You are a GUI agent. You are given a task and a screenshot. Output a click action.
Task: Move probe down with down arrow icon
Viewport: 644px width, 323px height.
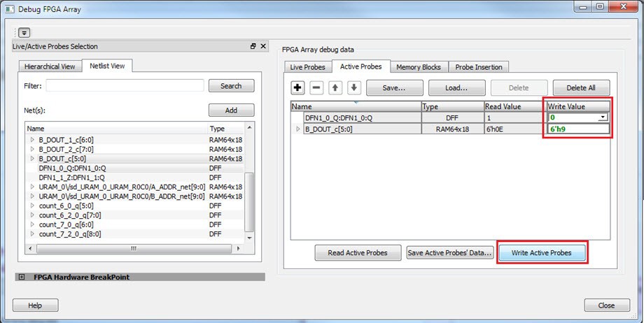coord(354,88)
